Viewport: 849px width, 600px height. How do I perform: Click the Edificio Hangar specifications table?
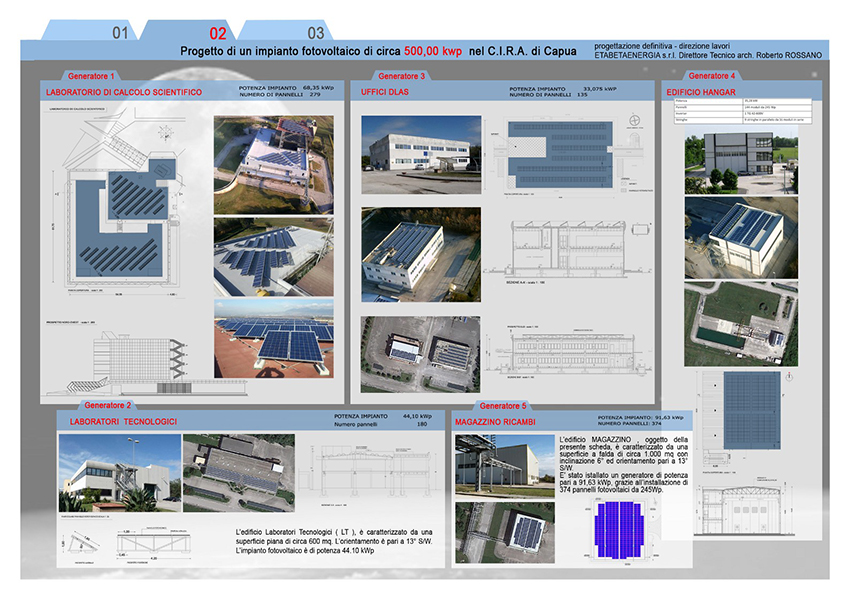742,112
